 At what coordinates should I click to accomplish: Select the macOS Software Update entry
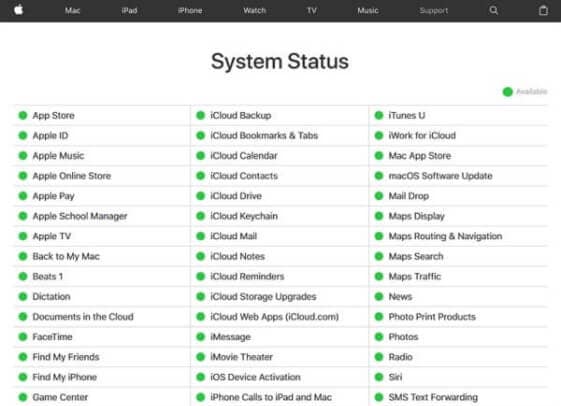click(x=440, y=176)
